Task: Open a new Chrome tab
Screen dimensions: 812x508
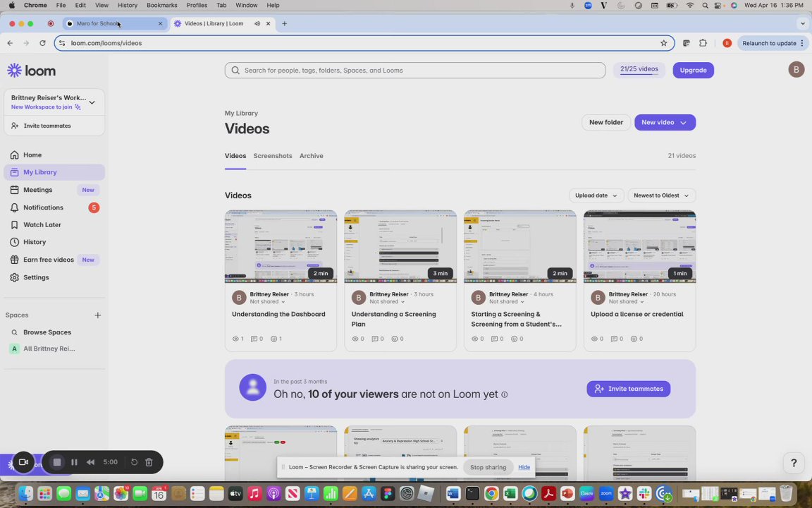Action: click(284, 23)
